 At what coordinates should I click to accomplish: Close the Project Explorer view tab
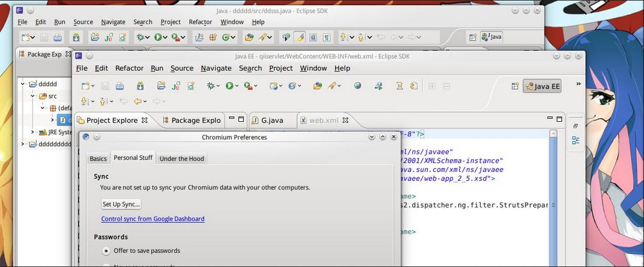click(x=144, y=120)
